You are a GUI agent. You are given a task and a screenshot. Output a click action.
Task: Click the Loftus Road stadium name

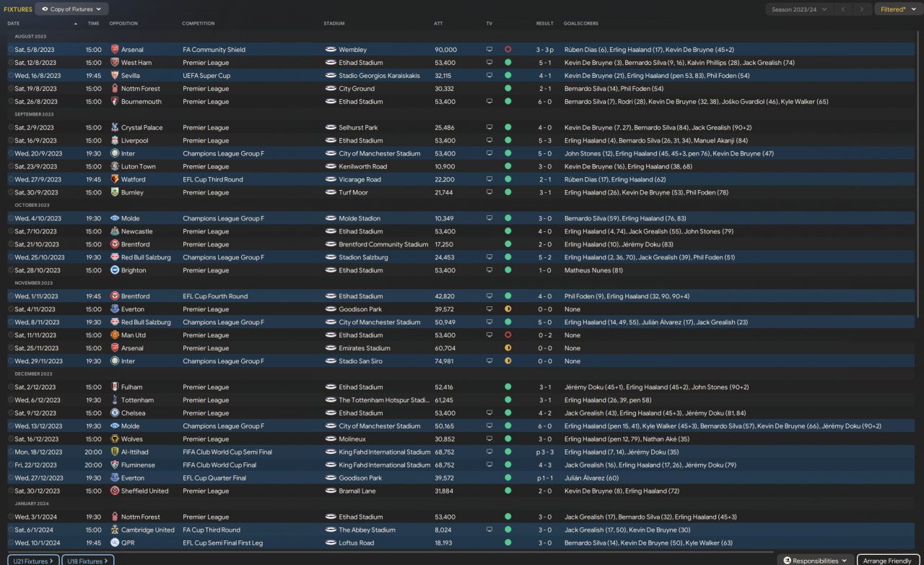point(357,543)
